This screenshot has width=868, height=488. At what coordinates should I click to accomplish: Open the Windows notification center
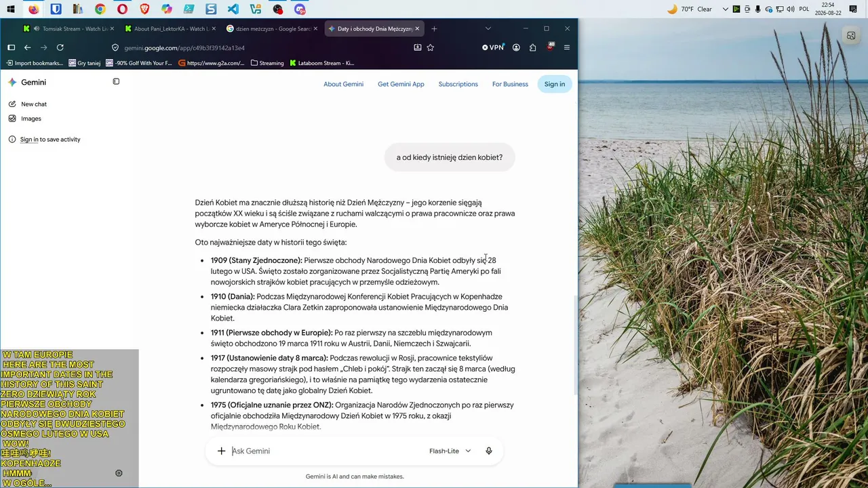point(852,9)
